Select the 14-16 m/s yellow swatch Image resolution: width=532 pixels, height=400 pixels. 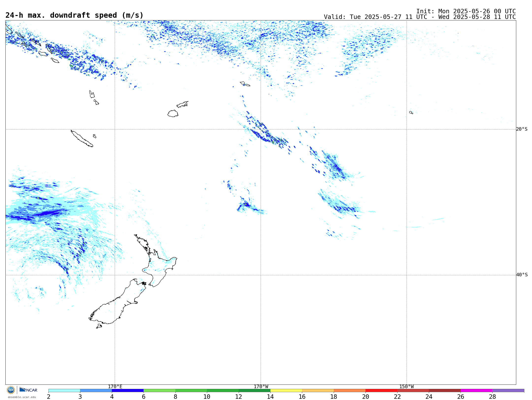tap(286, 391)
